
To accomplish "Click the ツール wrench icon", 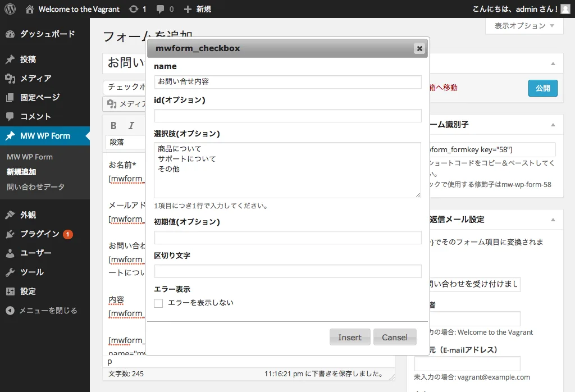I will (10, 272).
